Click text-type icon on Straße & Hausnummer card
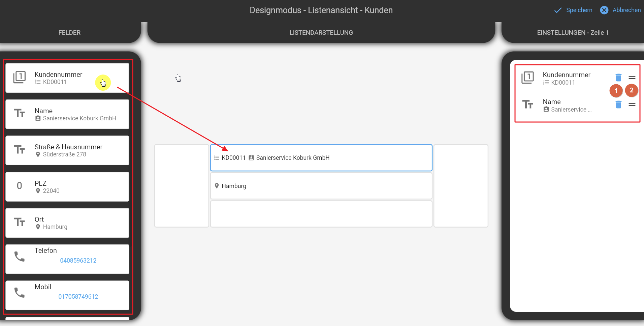 tap(20, 150)
